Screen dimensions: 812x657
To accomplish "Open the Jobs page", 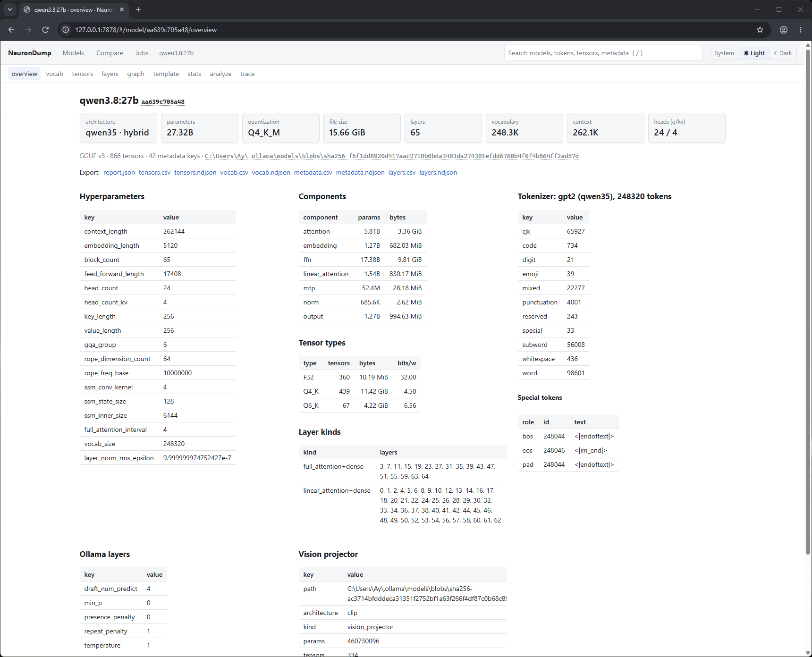I will [142, 53].
